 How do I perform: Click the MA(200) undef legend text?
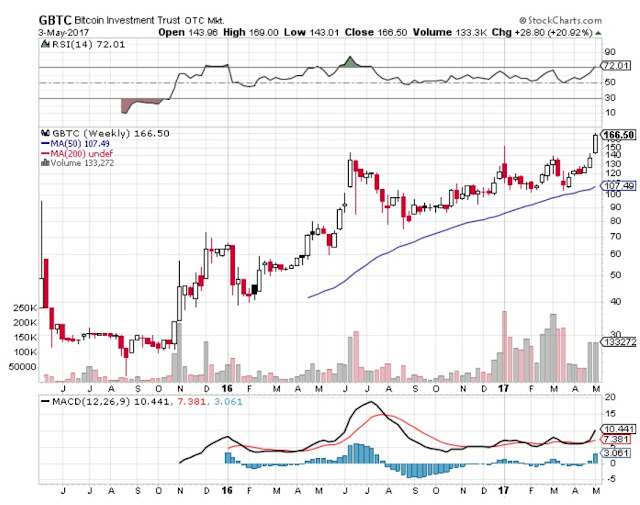click(x=82, y=154)
